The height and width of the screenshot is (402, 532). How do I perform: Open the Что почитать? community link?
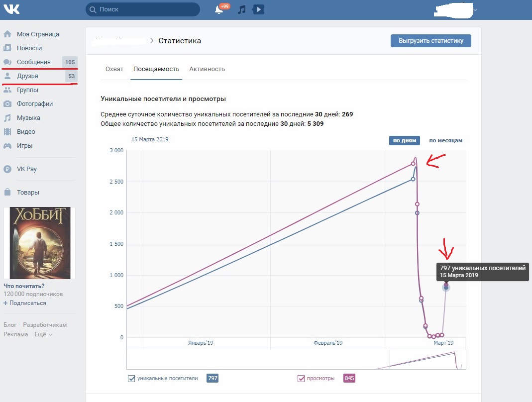(x=24, y=286)
